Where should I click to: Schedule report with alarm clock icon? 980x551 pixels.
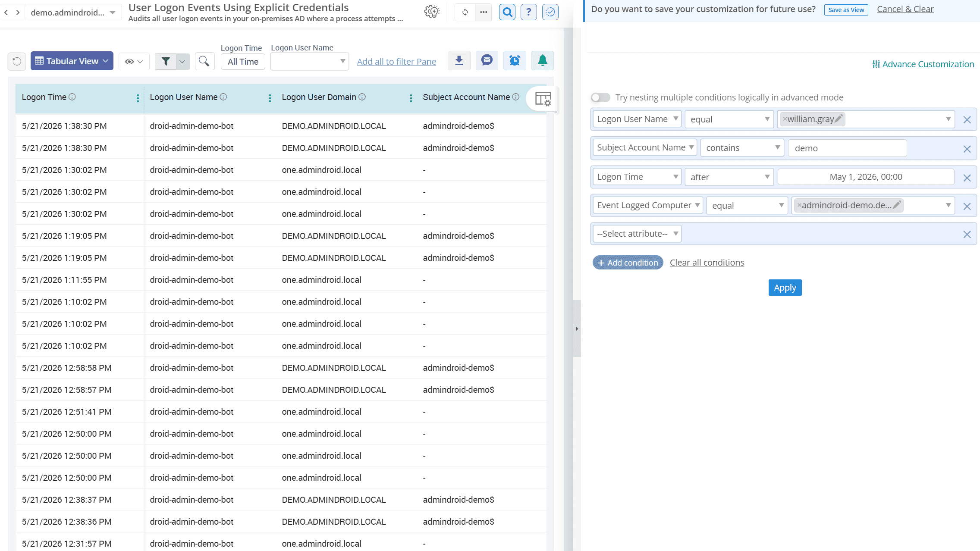click(x=515, y=61)
